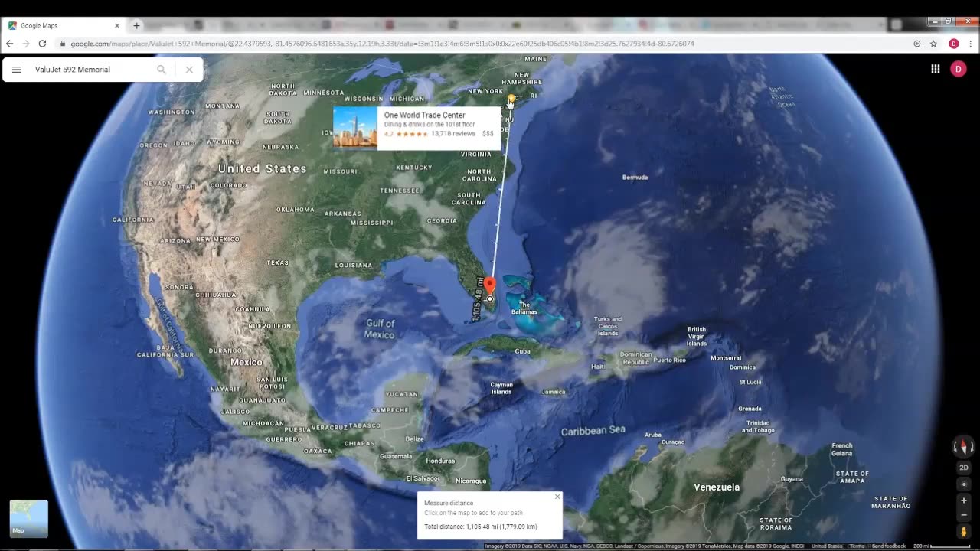
Task: Go forward in the browser
Action: click(x=26, y=44)
